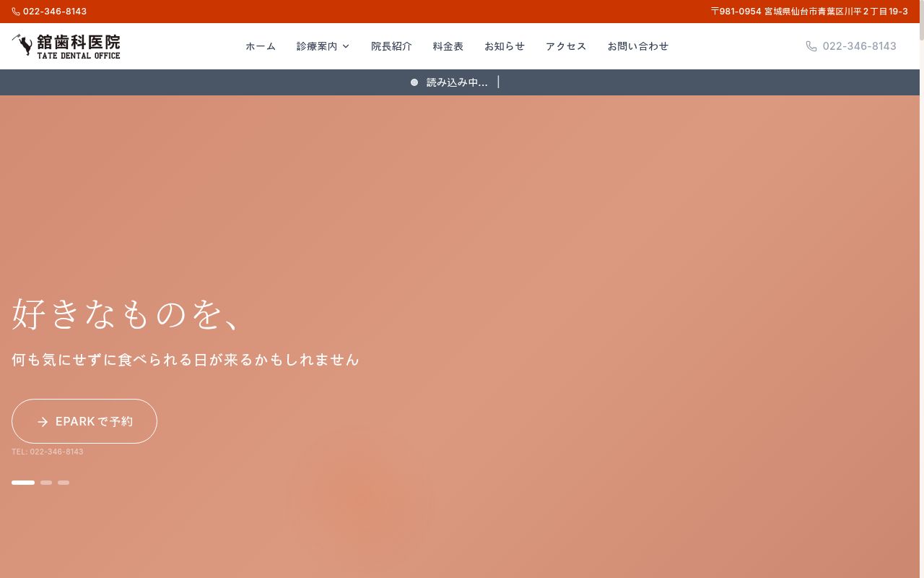The width and height of the screenshot is (924, 578).
Task: Open the お問い合わせ page
Action: pos(638,46)
